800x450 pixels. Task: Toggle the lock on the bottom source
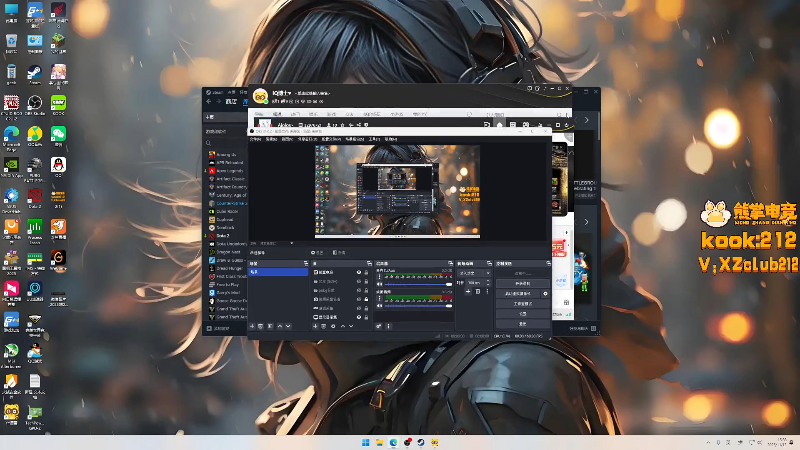click(366, 317)
